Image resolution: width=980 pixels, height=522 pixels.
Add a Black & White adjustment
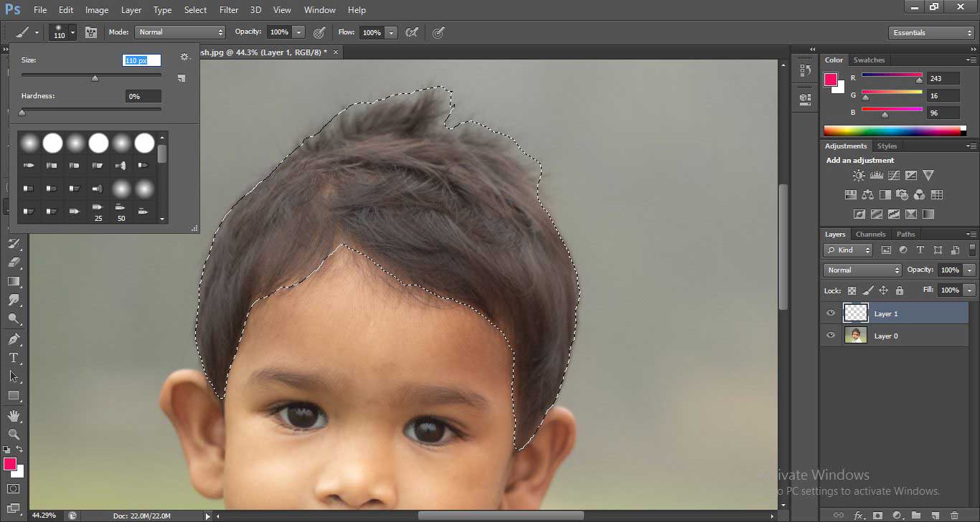click(887, 194)
